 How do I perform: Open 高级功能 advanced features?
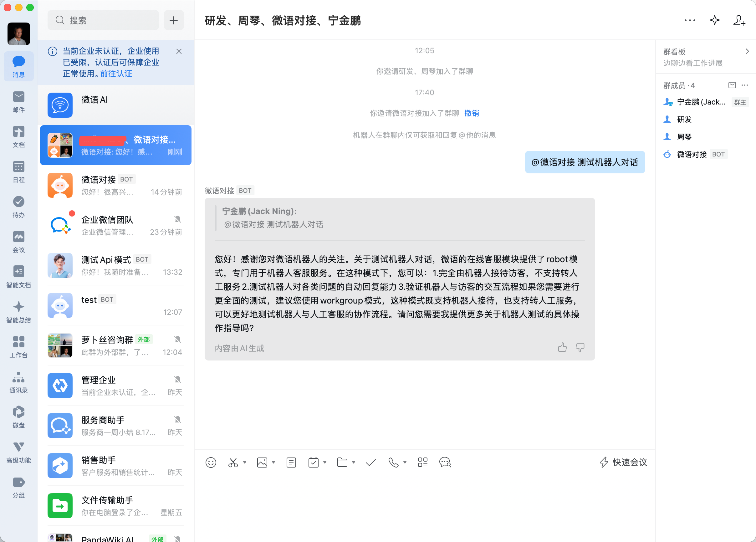click(x=19, y=452)
